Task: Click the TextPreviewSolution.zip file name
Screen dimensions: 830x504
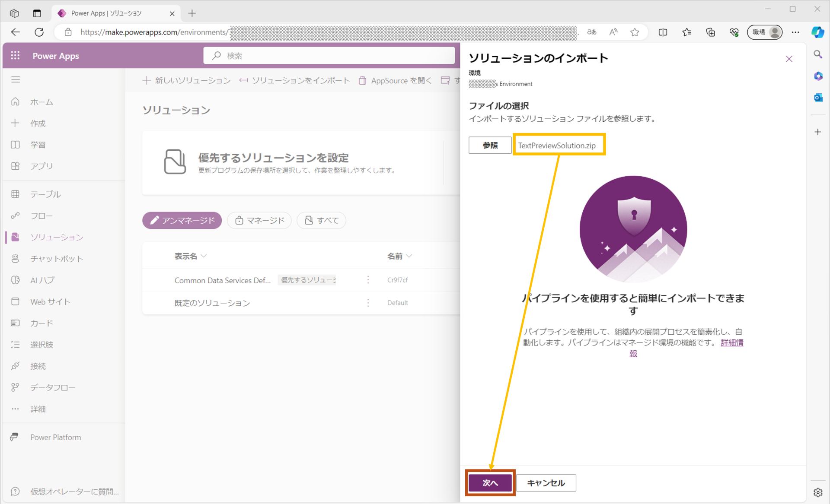Action: 557,146
